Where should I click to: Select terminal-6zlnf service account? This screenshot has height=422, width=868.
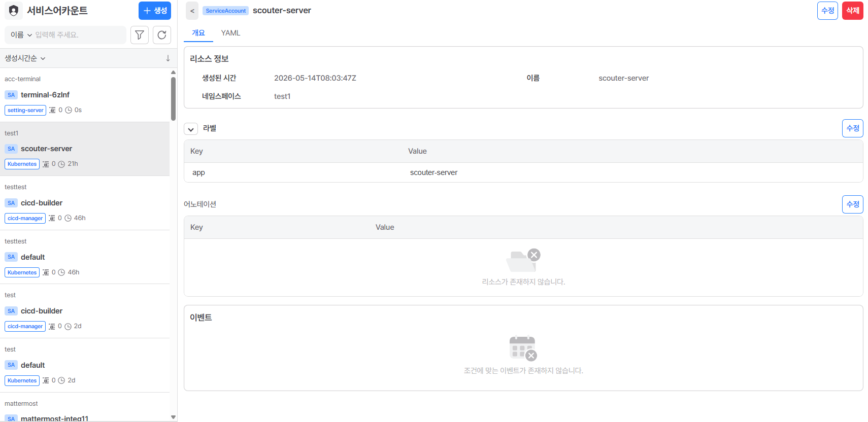coord(85,95)
